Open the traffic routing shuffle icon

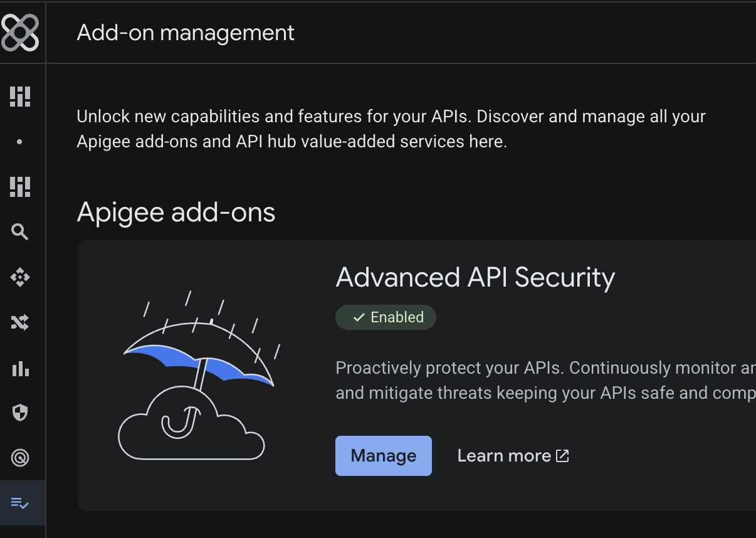click(x=19, y=322)
